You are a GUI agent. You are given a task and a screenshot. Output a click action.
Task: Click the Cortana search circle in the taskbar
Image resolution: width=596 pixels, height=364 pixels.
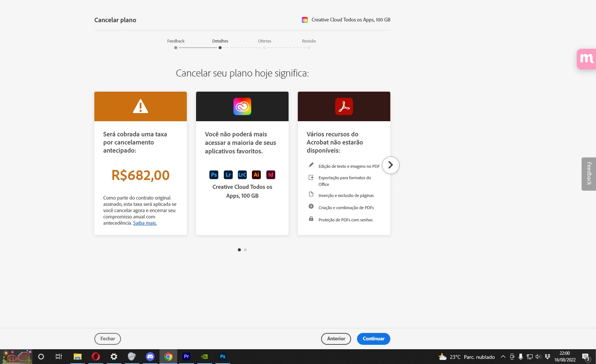point(41,357)
